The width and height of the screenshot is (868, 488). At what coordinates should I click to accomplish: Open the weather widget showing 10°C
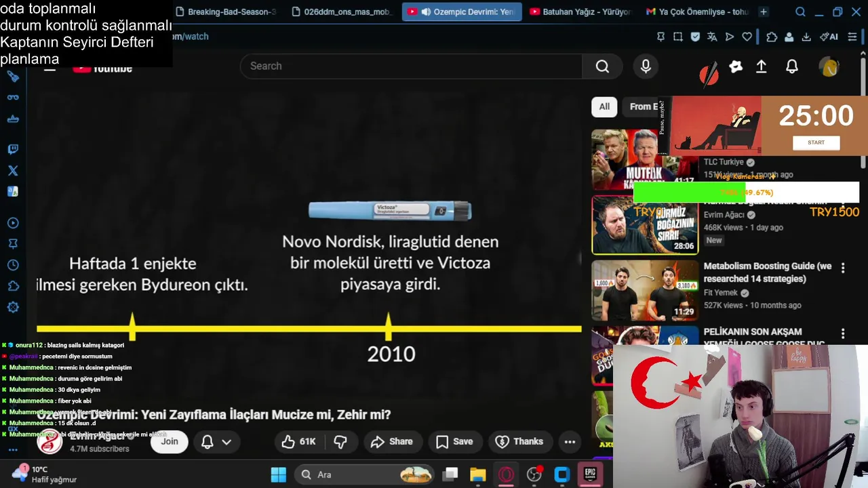(x=44, y=474)
